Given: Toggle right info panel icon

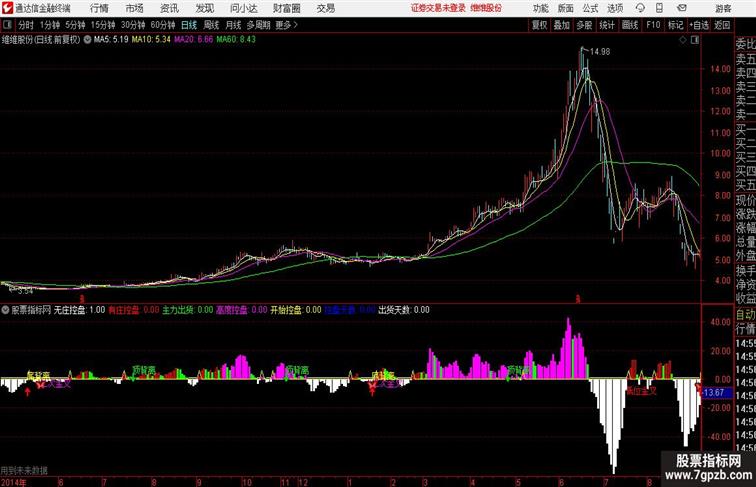Looking at the screenshot, I should click(695, 40).
